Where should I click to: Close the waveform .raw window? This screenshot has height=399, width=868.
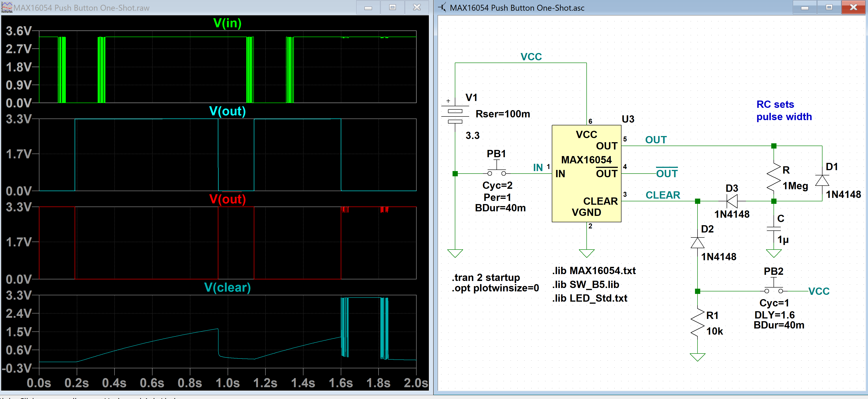[x=417, y=7]
